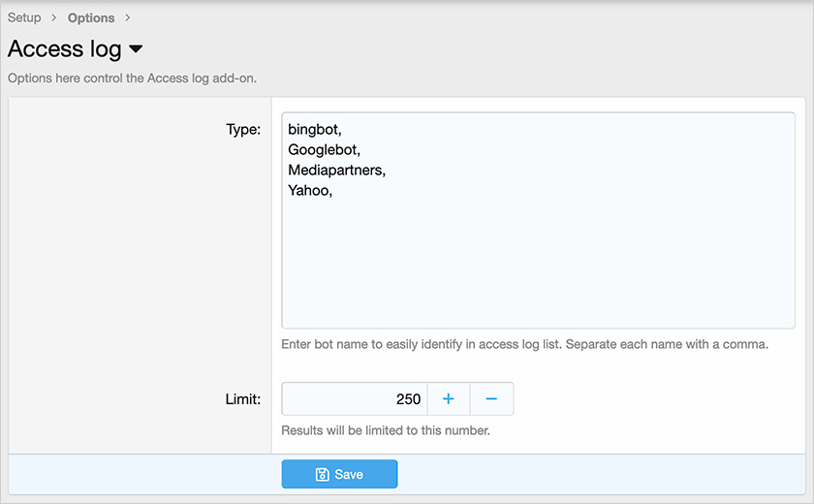
Task: Open the Options breadcrumb link
Action: [91, 17]
